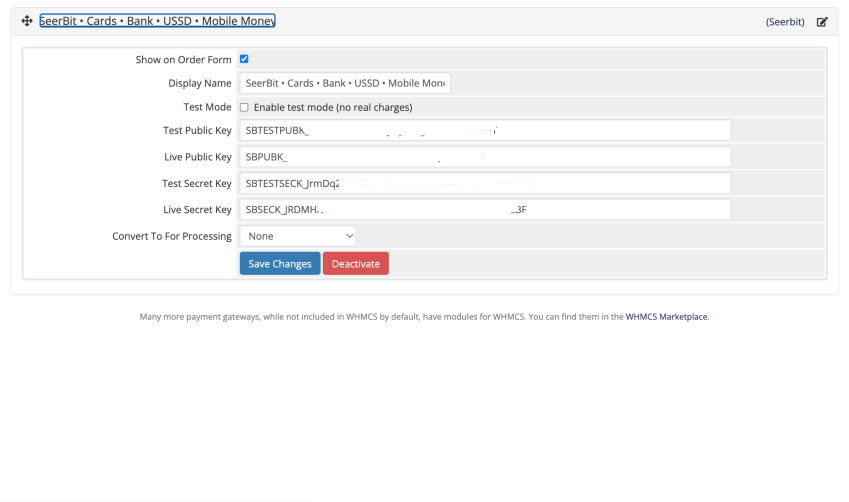Click the SeerBit gateway title text box
The height and width of the screenshot is (502, 849).
[157, 21]
